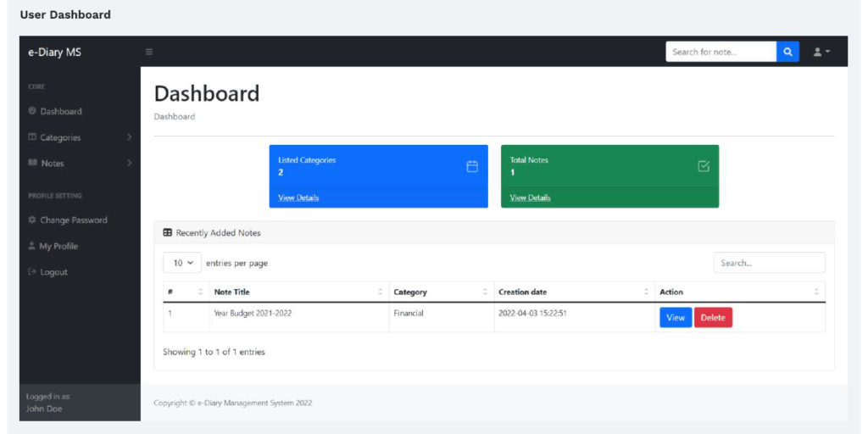Viewport: 868px width, 434px height.
Task: Click the checkmark icon on Total Notes card
Action: pyautogui.click(x=703, y=166)
